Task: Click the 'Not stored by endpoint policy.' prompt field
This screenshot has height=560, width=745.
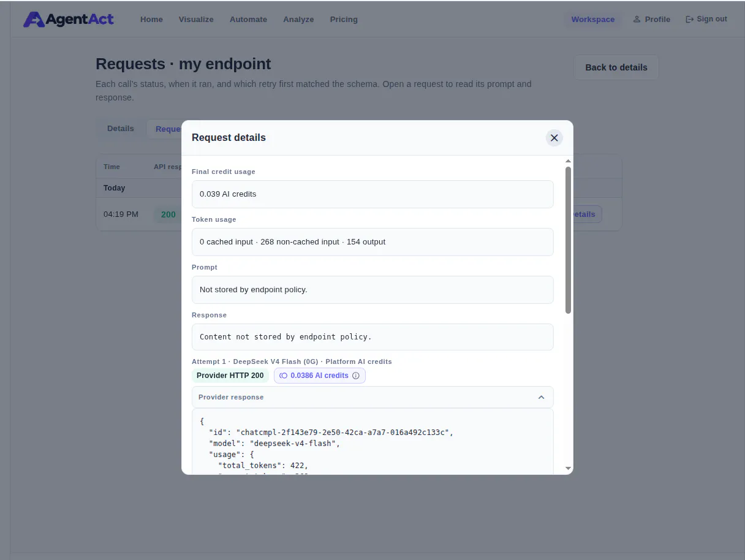Action: 372,289
